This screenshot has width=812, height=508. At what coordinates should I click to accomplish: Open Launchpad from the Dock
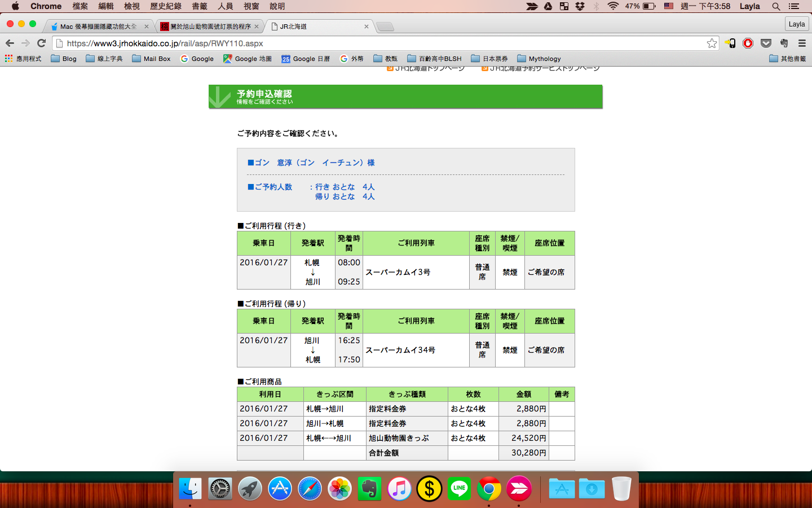click(x=250, y=489)
